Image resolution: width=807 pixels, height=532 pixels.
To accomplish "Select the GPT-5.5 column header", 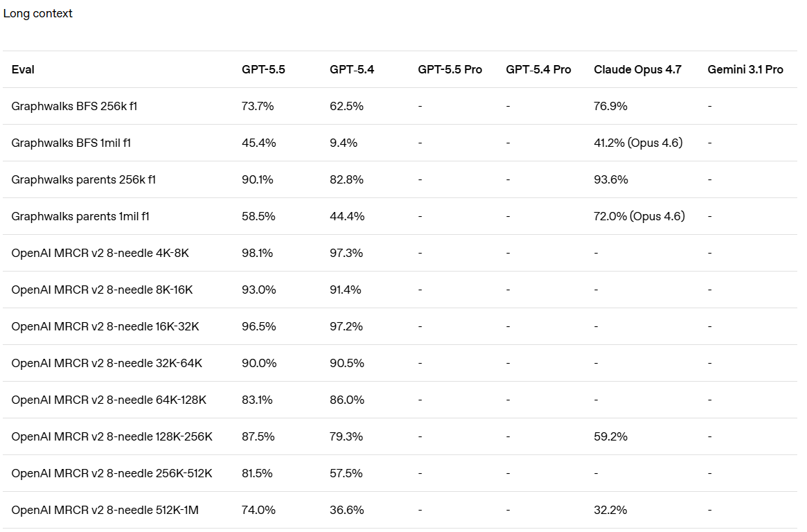I will [x=263, y=69].
